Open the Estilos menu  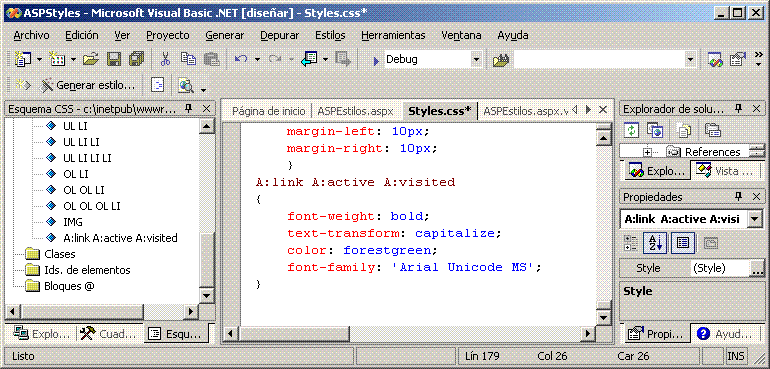pyautogui.click(x=330, y=35)
